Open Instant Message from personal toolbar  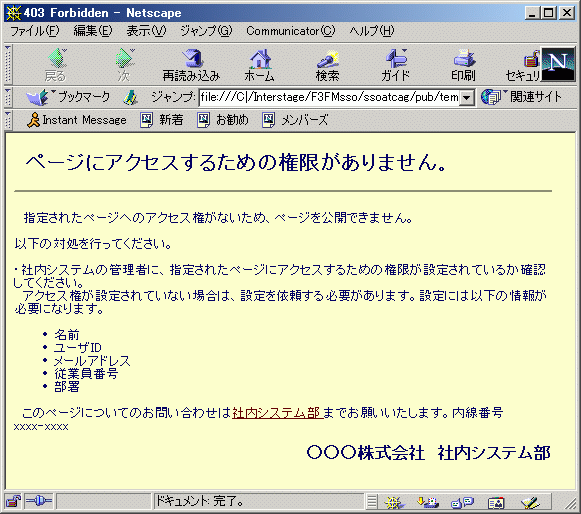[77, 120]
